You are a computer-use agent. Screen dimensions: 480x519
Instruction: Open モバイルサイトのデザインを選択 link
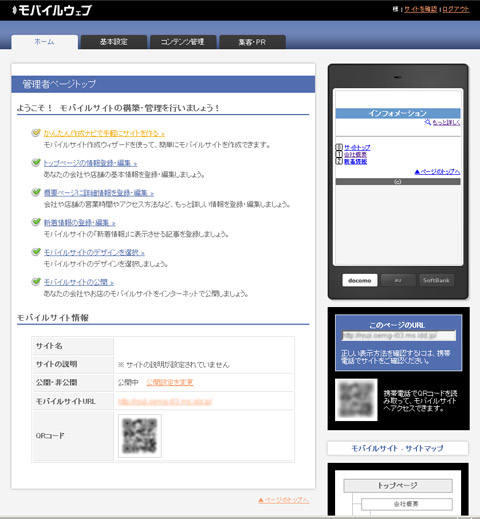point(94,252)
